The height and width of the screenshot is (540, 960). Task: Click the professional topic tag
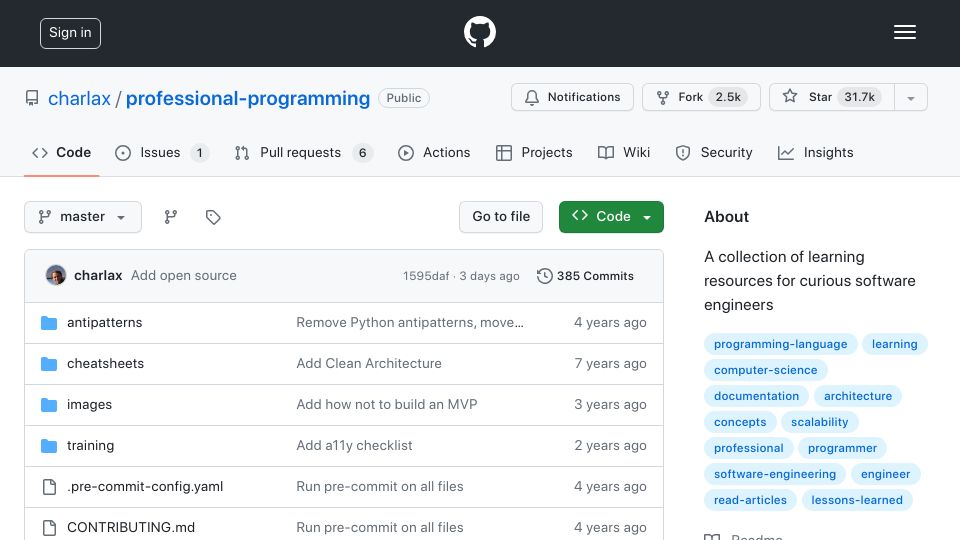[748, 448]
